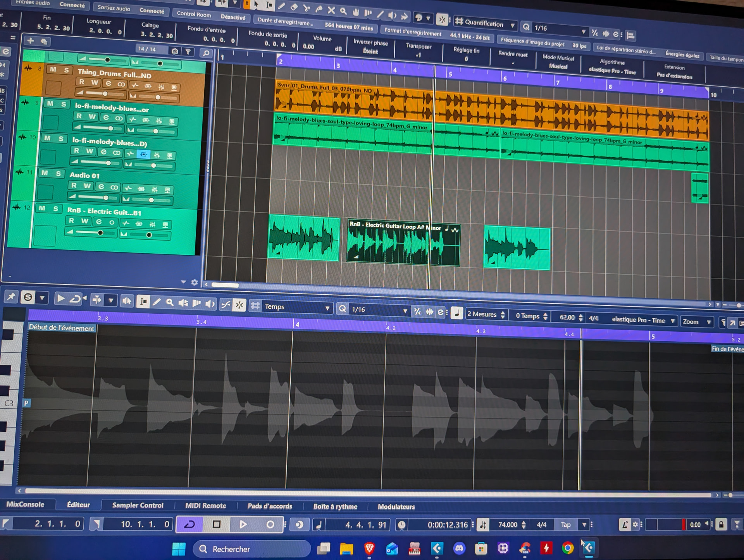Adjust the RnB Electric Guitar track volume slider
The height and width of the screenshot is (560, 744).
[x=100, y=233]
